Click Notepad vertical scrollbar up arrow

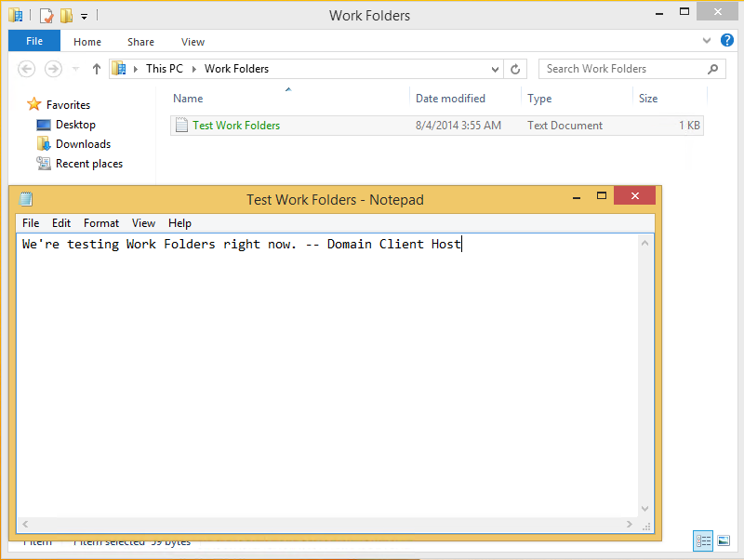(644, 243)
